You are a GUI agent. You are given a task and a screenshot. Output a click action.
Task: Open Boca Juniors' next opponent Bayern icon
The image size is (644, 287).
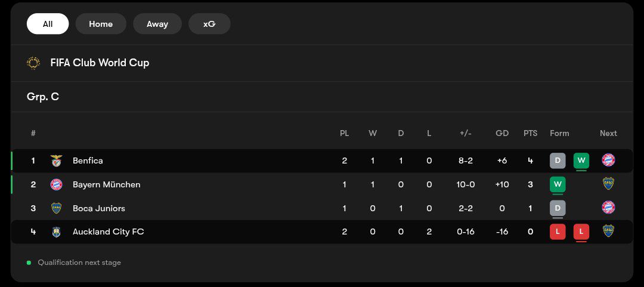coord(608,207)
